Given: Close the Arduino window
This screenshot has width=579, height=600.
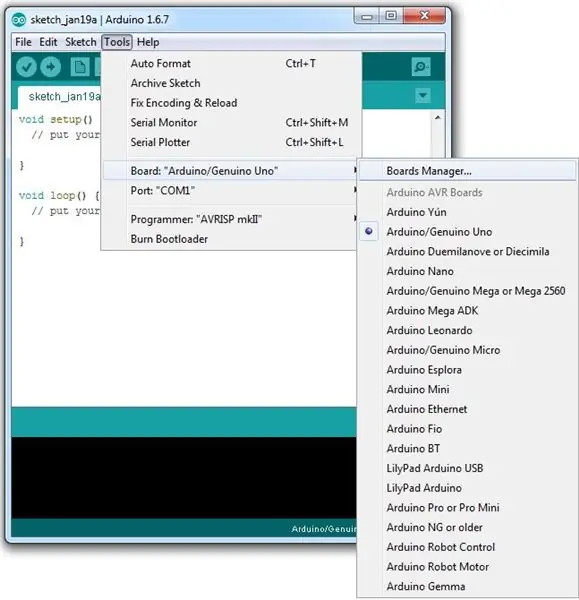Looking at the screenshot, I should pos(424,16).
